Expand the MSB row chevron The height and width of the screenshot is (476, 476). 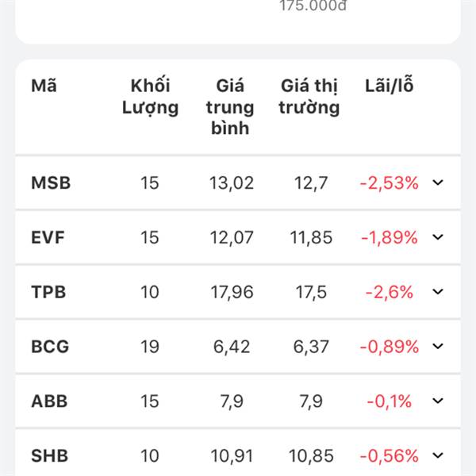click(438, 182)
